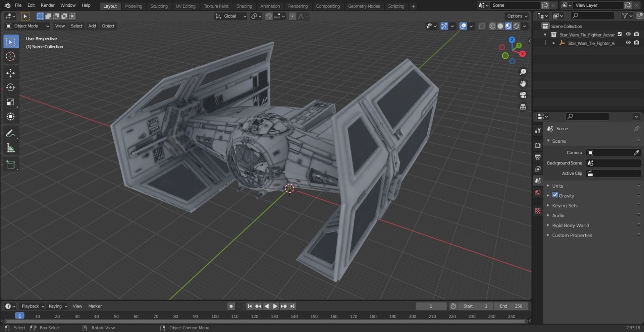Jump to the animation start frame
644x332 pixels.
250,306
